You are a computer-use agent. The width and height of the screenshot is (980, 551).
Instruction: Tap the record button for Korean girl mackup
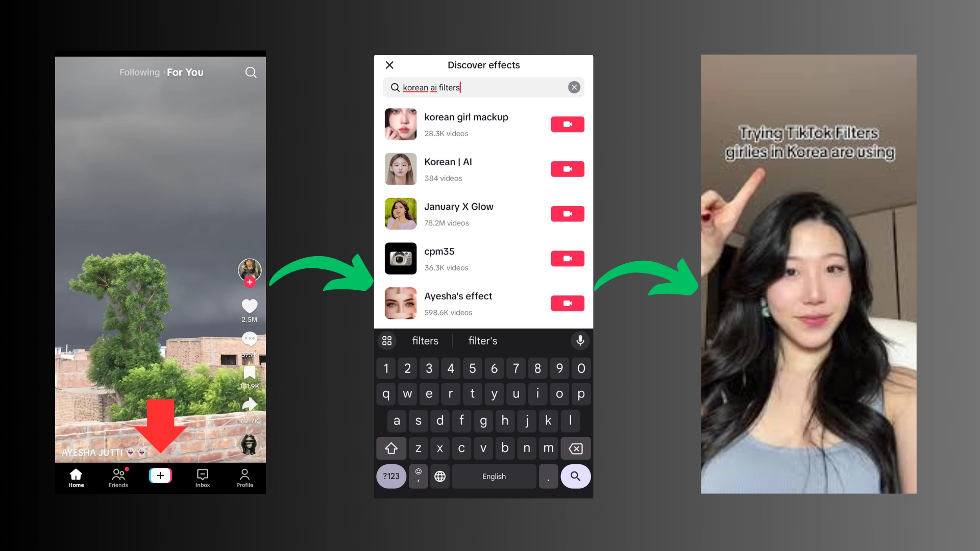tap(568, 124)
